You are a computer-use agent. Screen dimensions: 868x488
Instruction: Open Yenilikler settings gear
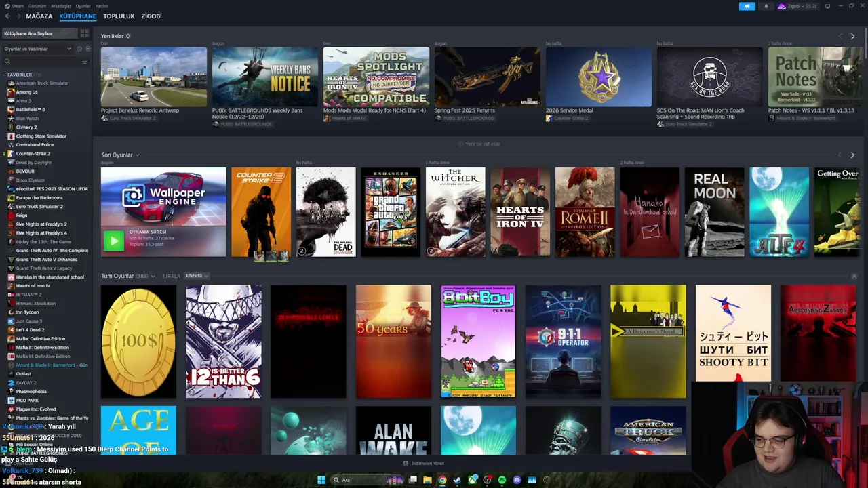point(128,36)
